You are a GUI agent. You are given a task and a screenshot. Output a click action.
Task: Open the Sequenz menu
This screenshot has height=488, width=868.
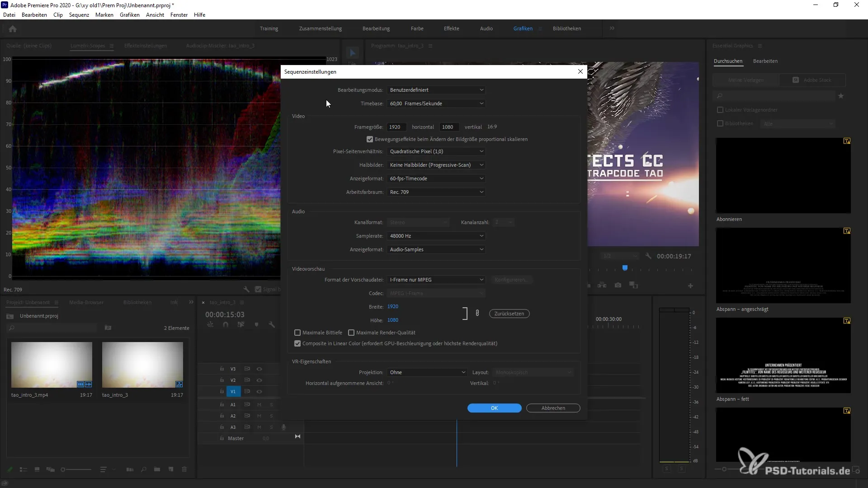pyautogui.click(x=79, y=15)
